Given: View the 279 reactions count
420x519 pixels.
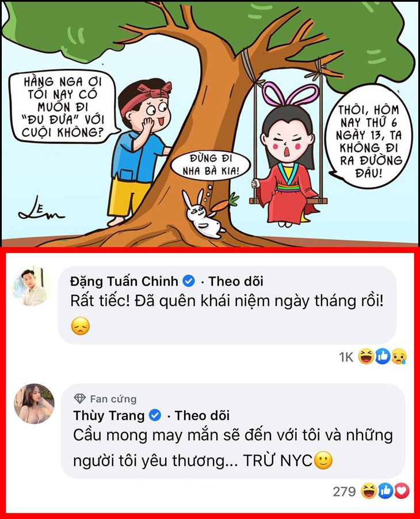Looking at the screenshot, I should [x=344, y=491].
